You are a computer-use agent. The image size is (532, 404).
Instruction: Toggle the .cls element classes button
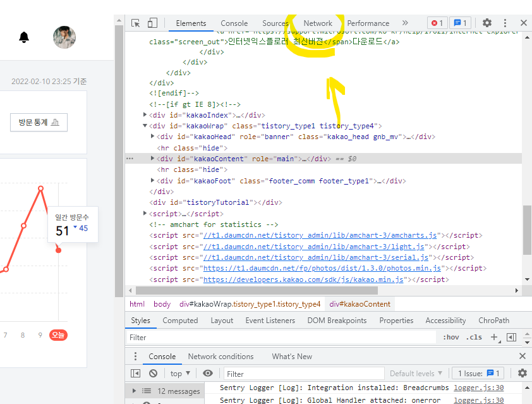pyautogui.click(x=474, y=337)
